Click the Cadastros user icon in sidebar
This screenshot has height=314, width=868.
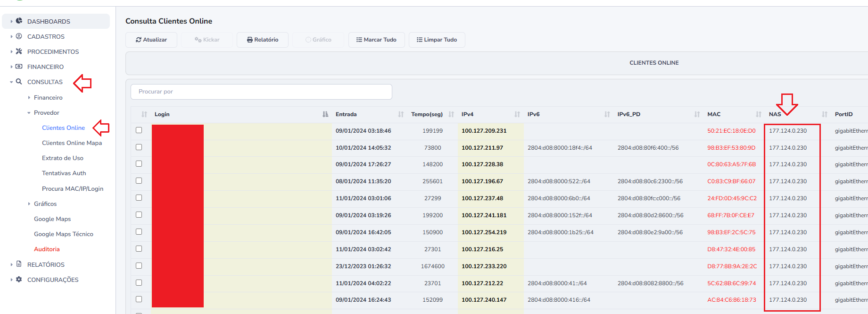click(19, 36)
